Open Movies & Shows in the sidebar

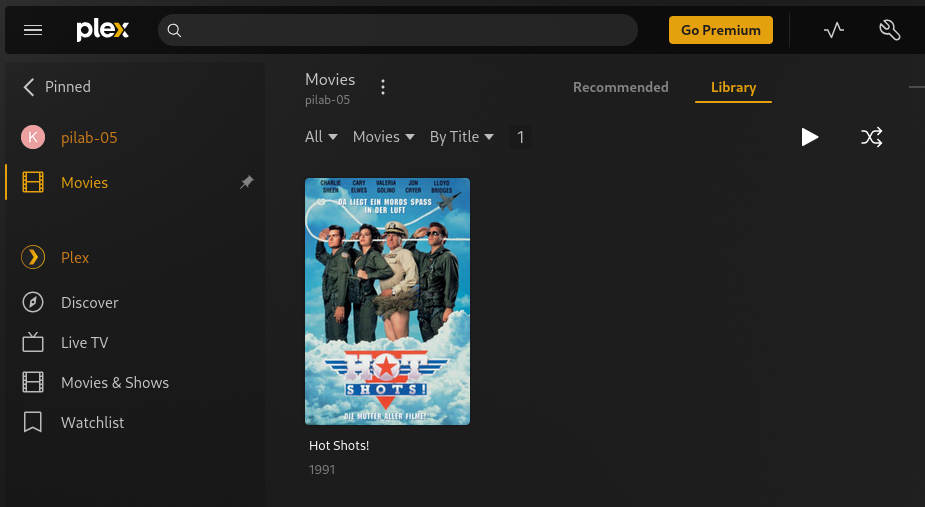coord(115,382)
